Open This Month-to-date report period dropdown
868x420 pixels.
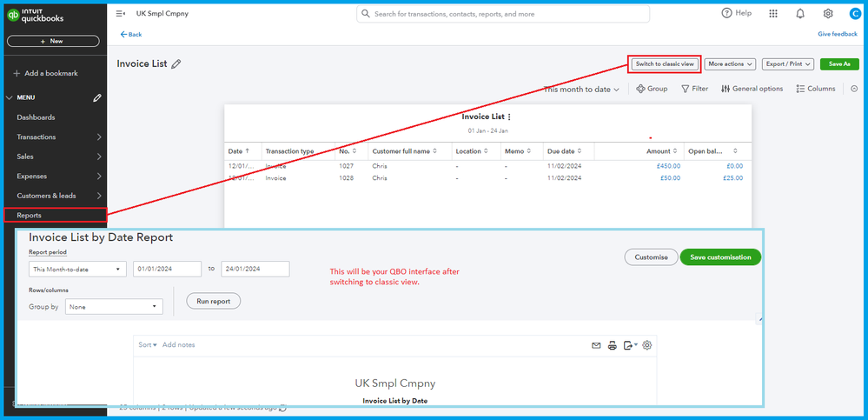click(77, 270)
